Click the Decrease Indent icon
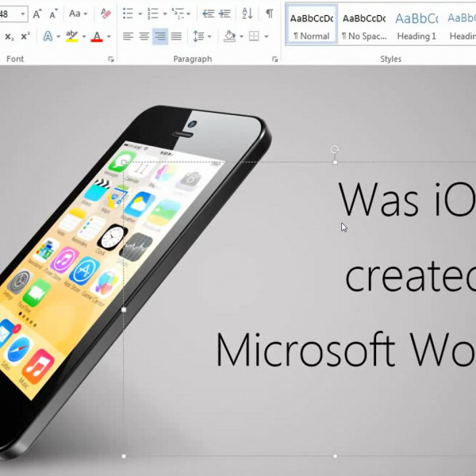476x476 pixels. [208, 13]
